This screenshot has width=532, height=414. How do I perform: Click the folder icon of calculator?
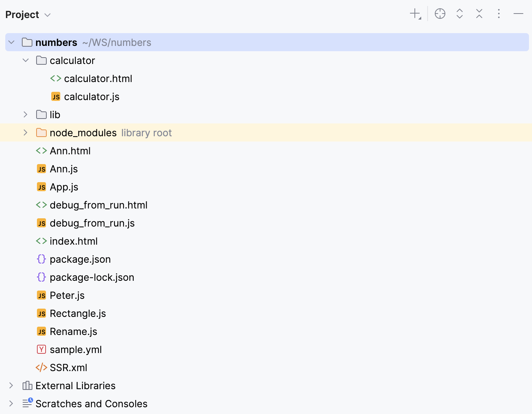pos(41,60)
